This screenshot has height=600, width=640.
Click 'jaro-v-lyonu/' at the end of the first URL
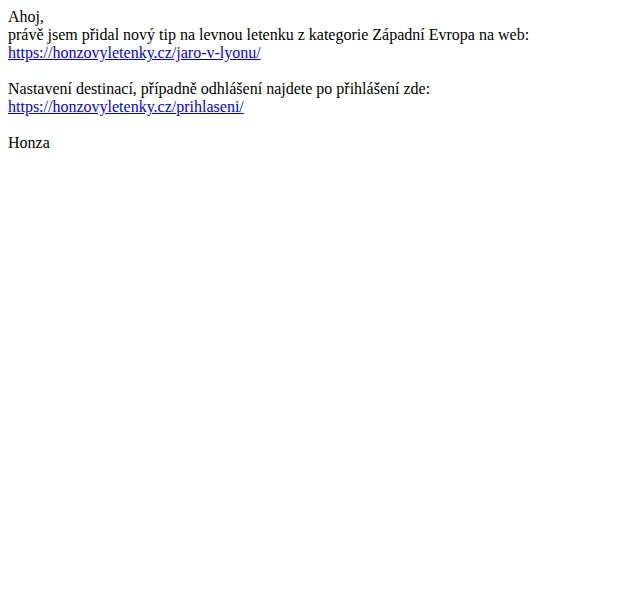[218, 53]
